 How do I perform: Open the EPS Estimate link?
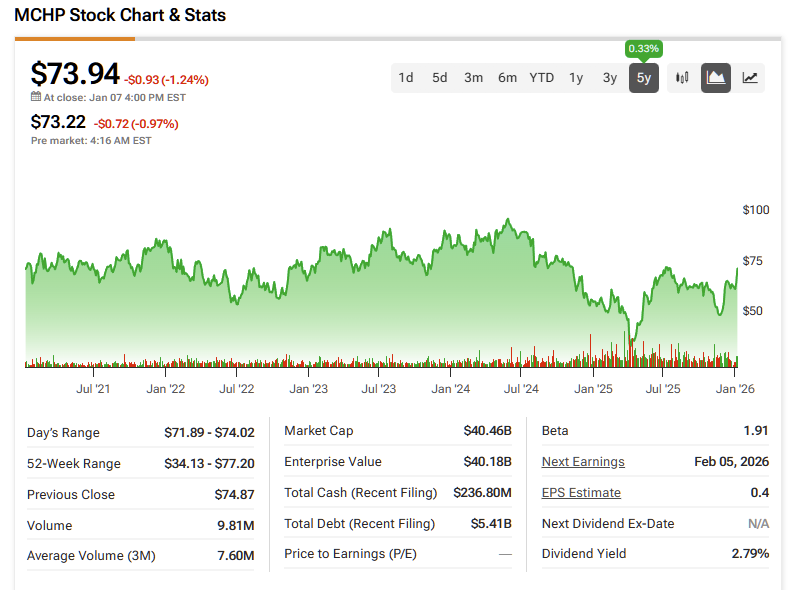tap(581, 493)
